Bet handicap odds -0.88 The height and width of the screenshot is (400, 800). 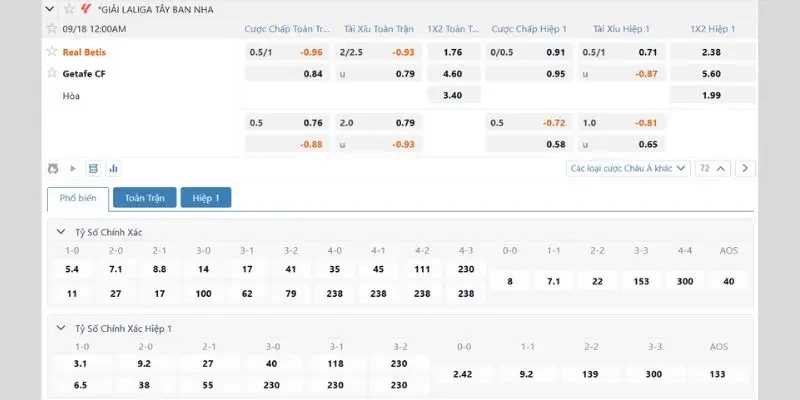coord(287,144)
